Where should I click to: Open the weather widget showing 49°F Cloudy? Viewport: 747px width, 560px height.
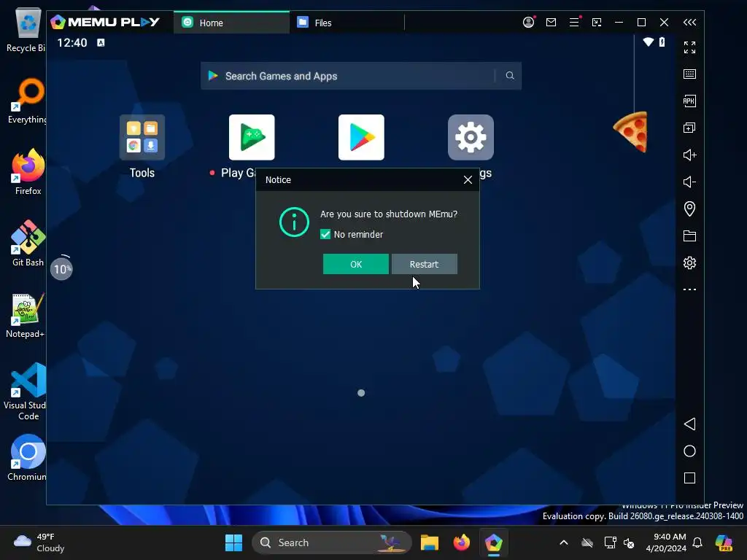tap(39, 542)
